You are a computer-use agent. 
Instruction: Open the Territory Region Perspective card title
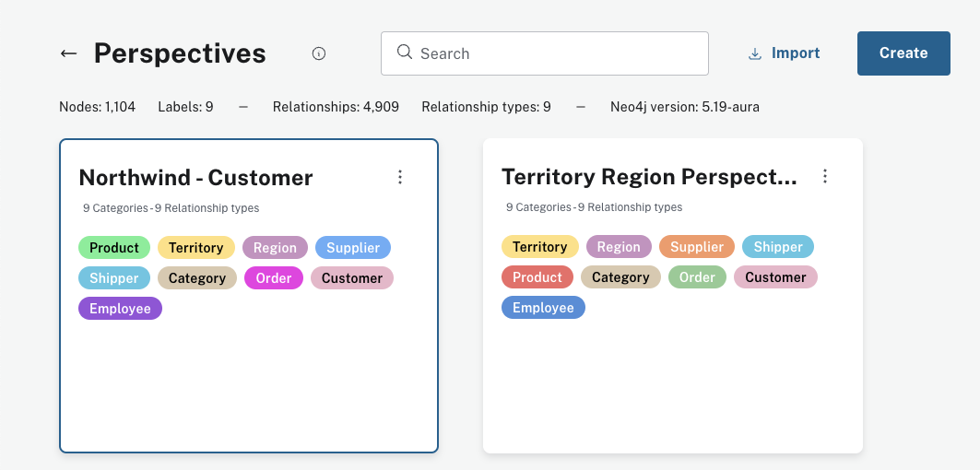[x=649, y=177]
